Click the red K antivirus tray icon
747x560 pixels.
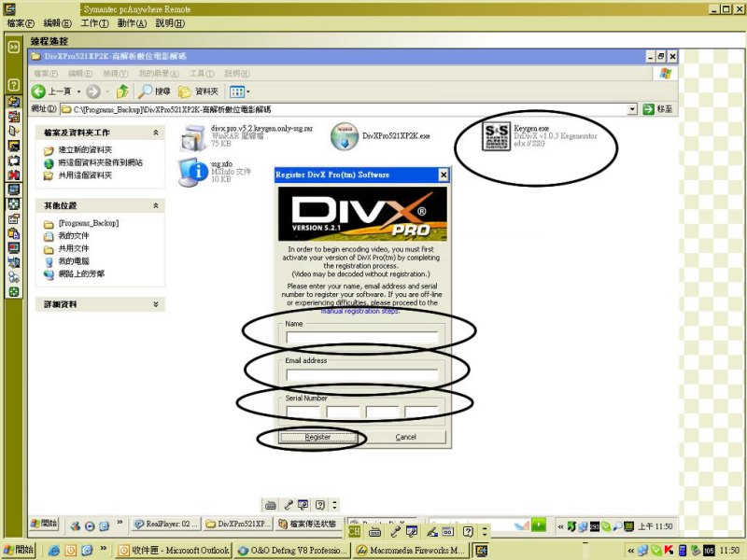click(669, 551)
